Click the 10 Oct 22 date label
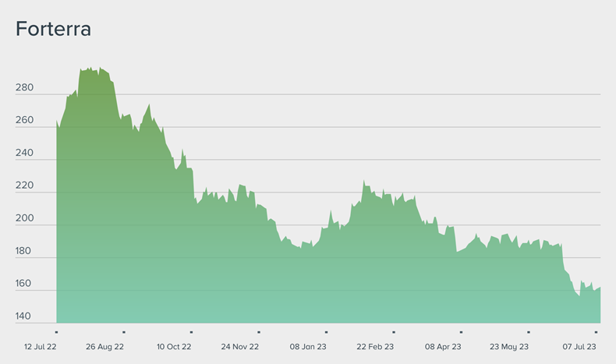 (173, 346)
